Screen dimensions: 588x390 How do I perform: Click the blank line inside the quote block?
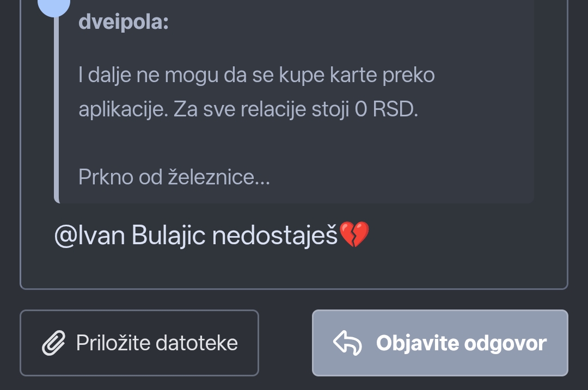pyautogui.click(x=294, y=143)
